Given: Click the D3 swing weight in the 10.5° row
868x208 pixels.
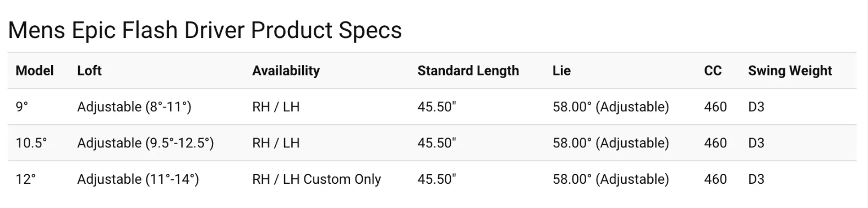Looking at the screenshot, I should [x=756, y=143].
